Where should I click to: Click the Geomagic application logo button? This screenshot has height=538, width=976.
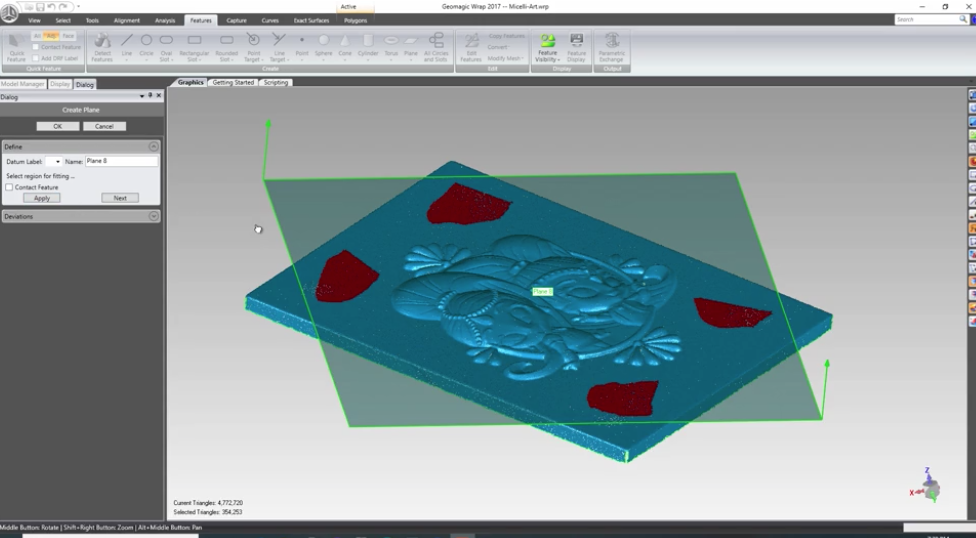[x=9, y=12]
